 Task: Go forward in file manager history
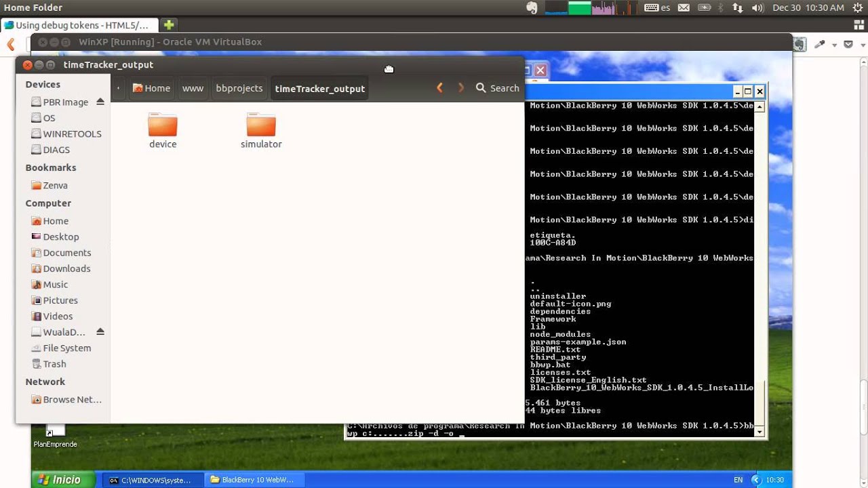(461, 88)
